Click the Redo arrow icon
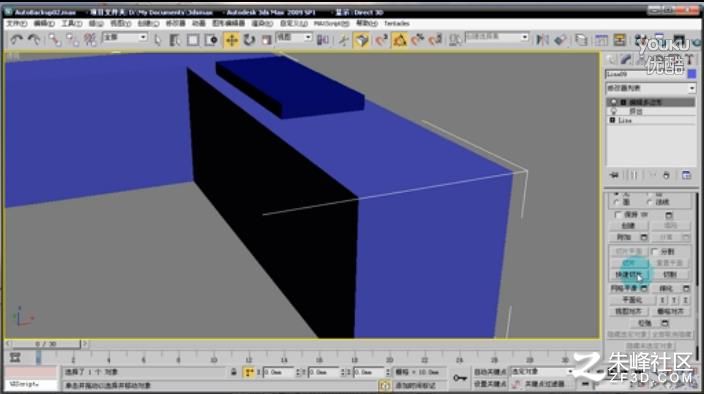This screenshot has height=394, width=705. click(34, 40)
